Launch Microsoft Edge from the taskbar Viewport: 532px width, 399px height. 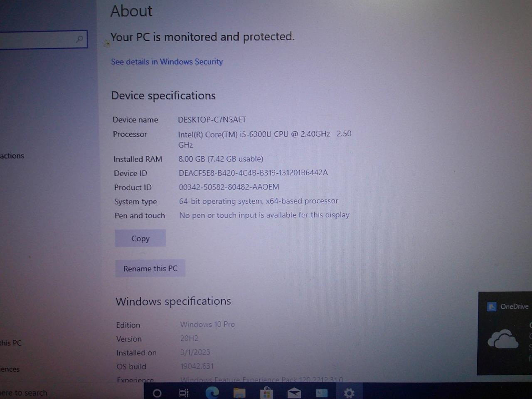pos(212,392)
